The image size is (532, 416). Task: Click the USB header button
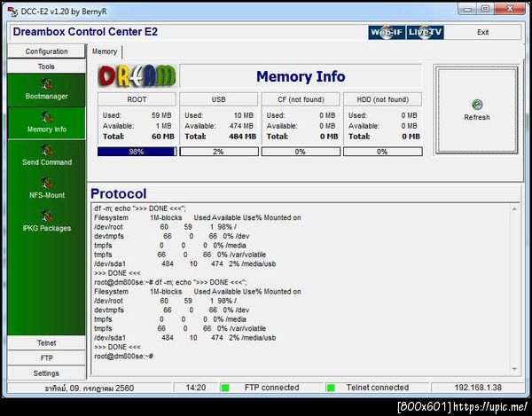pyautogui.click(x=218, y=99)
